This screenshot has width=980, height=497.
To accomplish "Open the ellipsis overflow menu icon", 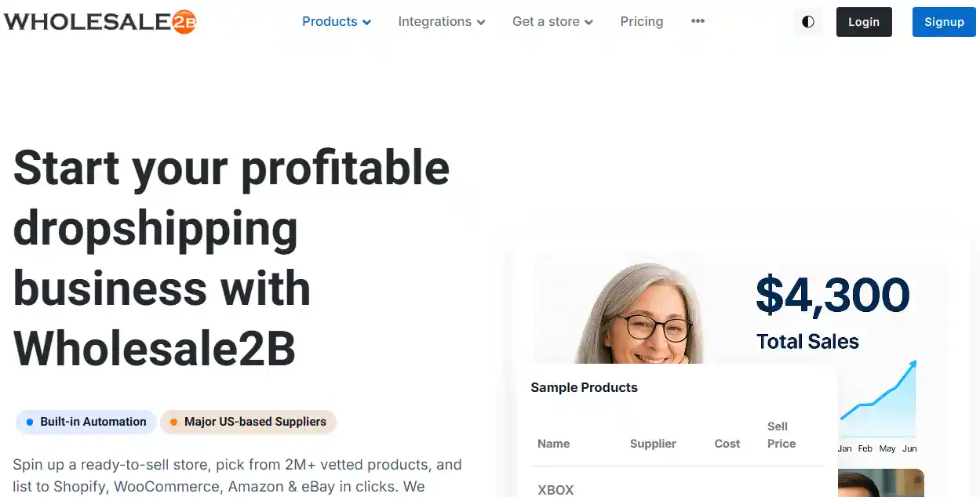I will pos(697,21).
